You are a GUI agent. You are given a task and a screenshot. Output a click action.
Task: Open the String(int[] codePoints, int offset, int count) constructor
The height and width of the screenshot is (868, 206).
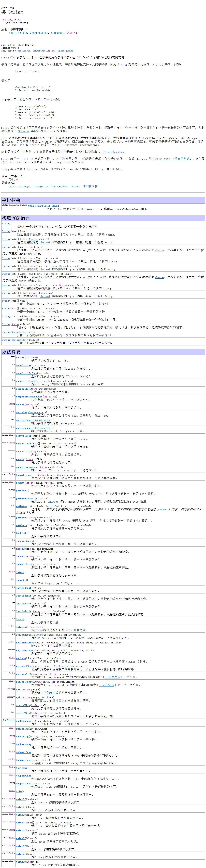pyautogui.click(x=6, y=316)
